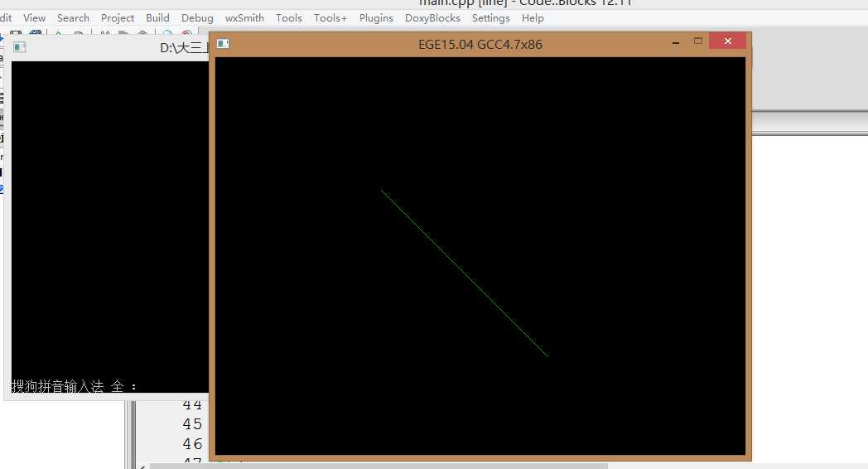Open the Debug menu
868x469 pixels.
click(197, 18)
